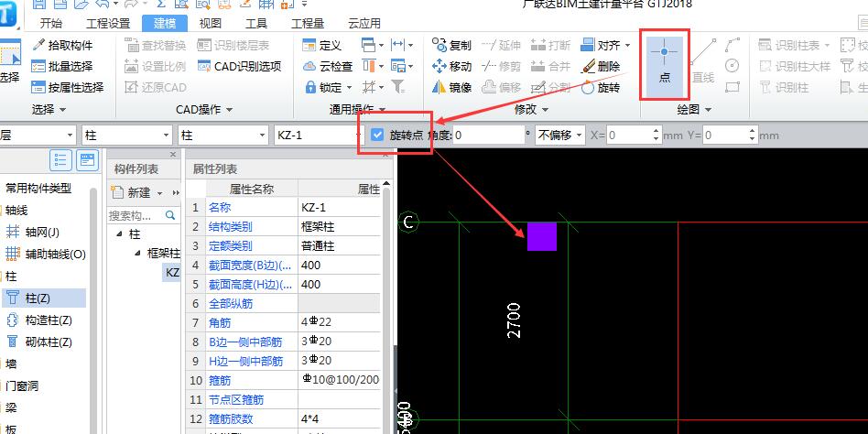Switch navigation pane to panel view icon
This screenshot has width=868, height=434.
88,160
